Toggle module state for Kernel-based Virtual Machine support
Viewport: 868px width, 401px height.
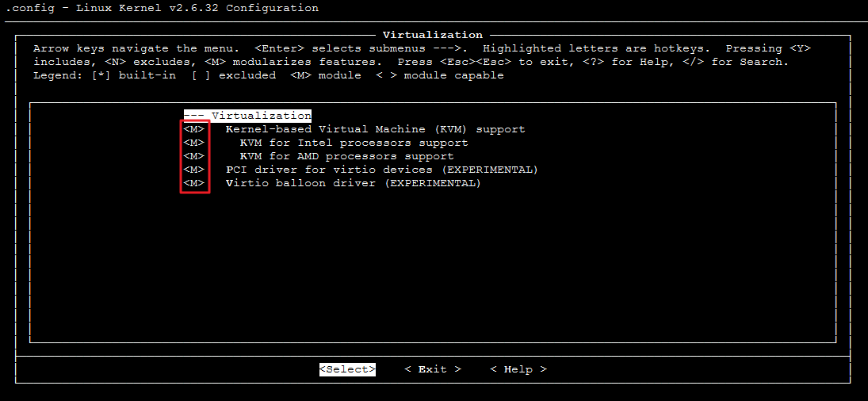(x=194, y=129)
